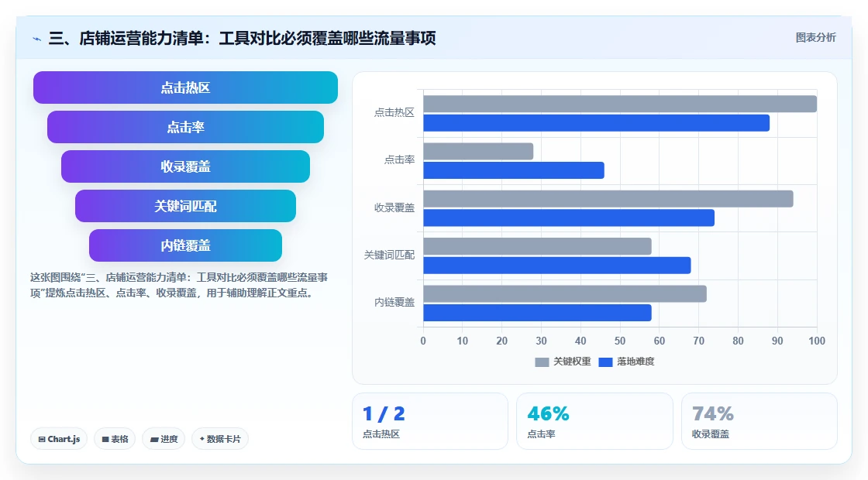Image resolution: width=868 pixels, height=480 pixels.
Task: Click the blue 落地难度 bar for 点击热区
Action: tap(596, 123)
